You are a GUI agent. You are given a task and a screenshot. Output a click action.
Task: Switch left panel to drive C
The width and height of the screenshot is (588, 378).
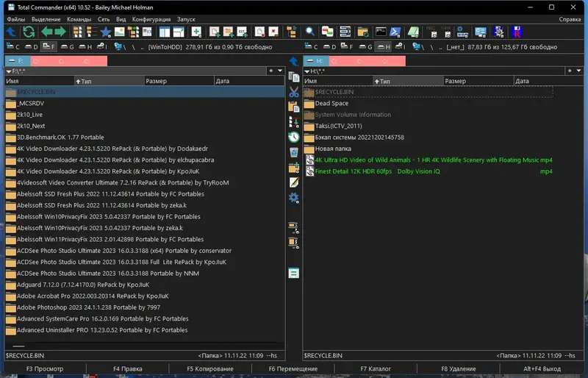tap(13, 46)
